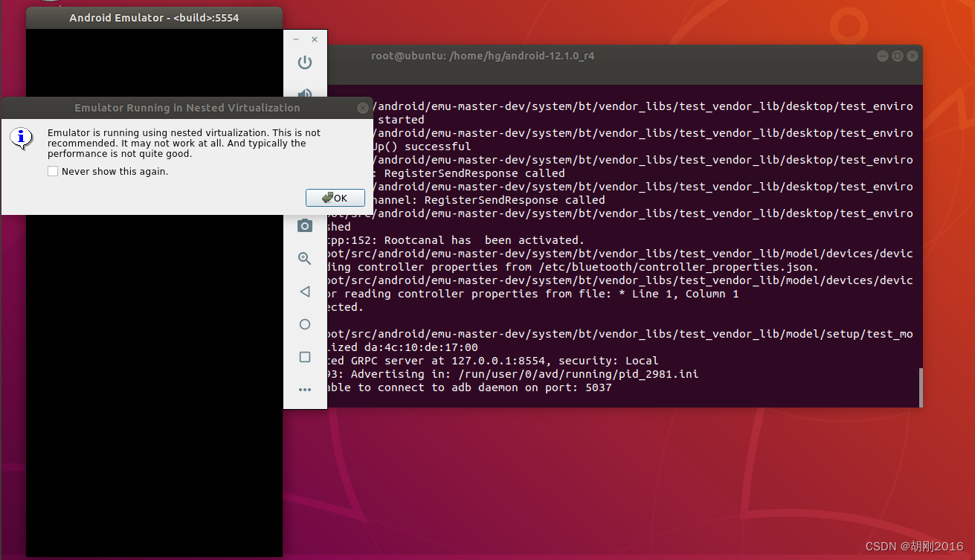975x560 pixels.
Task: Click the terminal vertical scrollbar thumb
Action: [x=920, y=386]
